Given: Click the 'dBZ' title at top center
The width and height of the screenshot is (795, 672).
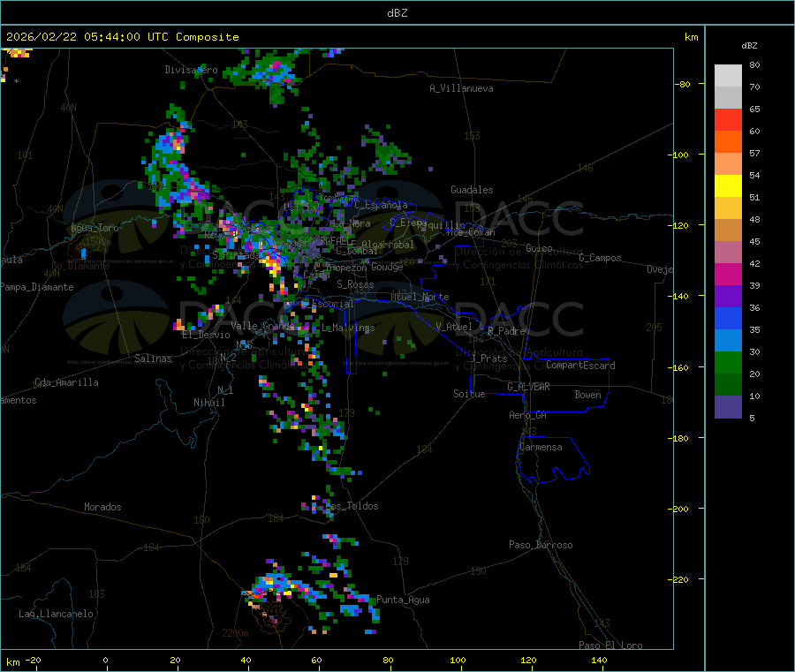Looking at the screenshot, I should (x=397, y=13).
